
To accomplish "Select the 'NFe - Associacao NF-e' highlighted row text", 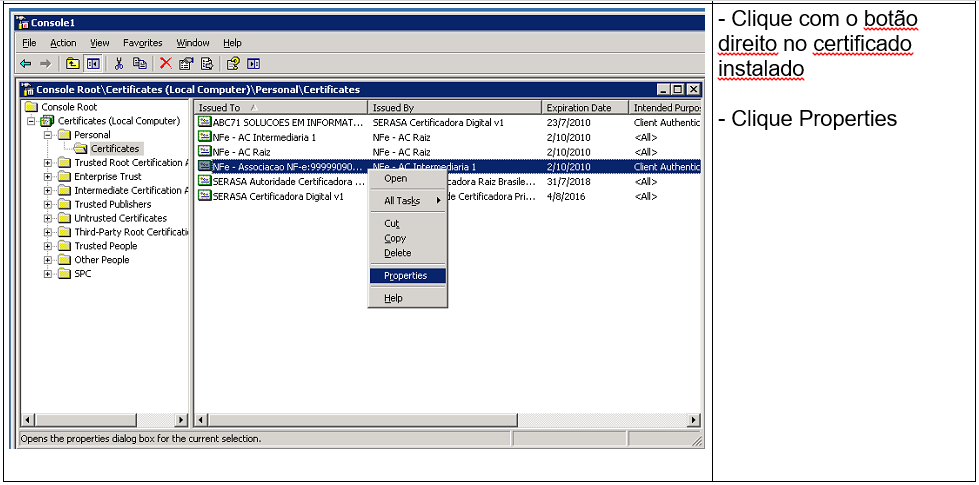I will coord(287,167).
